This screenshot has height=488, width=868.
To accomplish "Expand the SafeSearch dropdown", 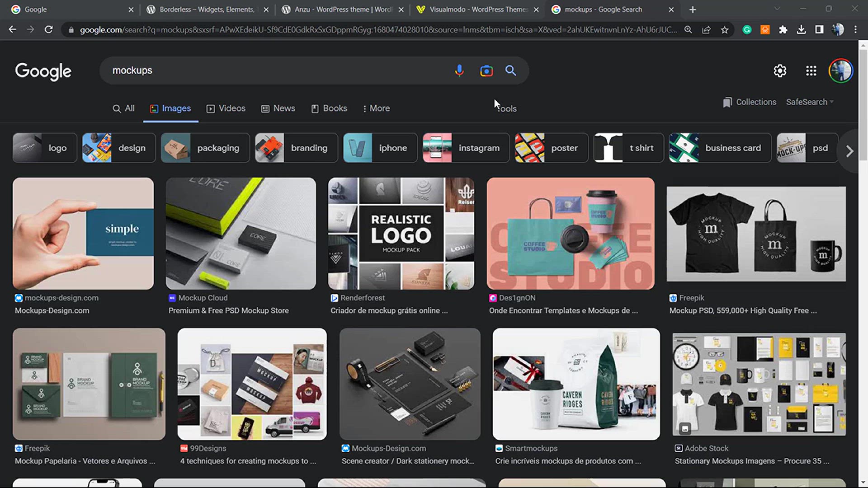I will (810, 102).
